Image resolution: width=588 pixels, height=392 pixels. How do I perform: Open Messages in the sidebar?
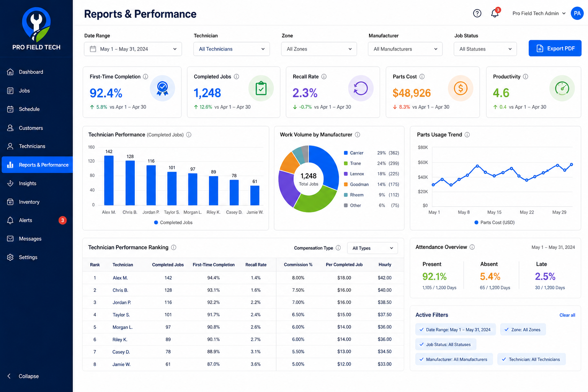[x=36, y=239]
